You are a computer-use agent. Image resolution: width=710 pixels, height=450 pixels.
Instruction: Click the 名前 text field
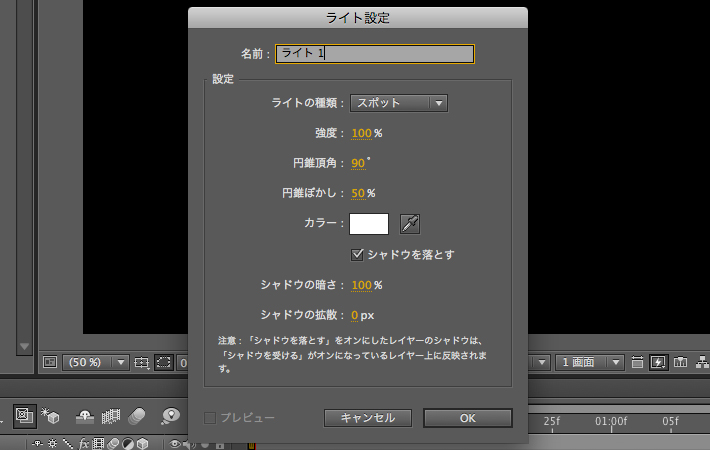pos(374,53)
